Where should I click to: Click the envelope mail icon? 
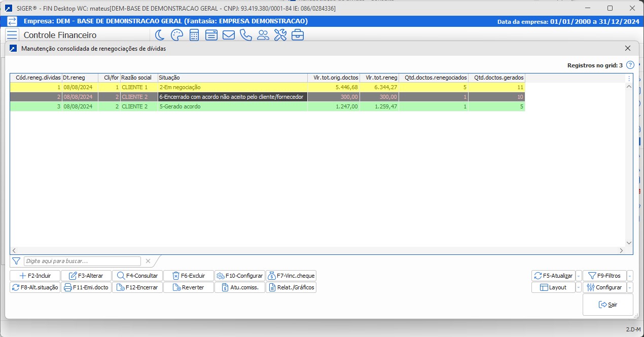point(228,35)
